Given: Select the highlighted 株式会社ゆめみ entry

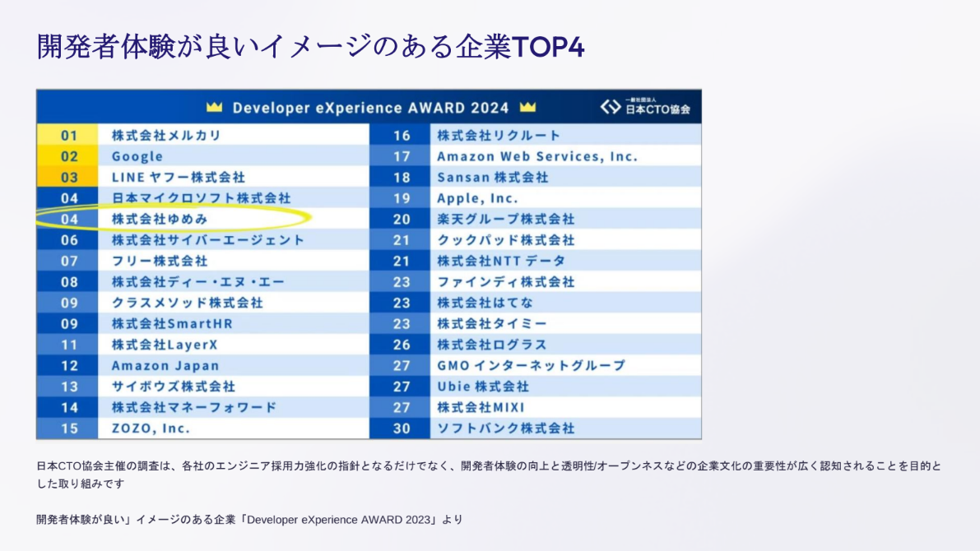Looking at the screenshot, I should tap(160, 219).
